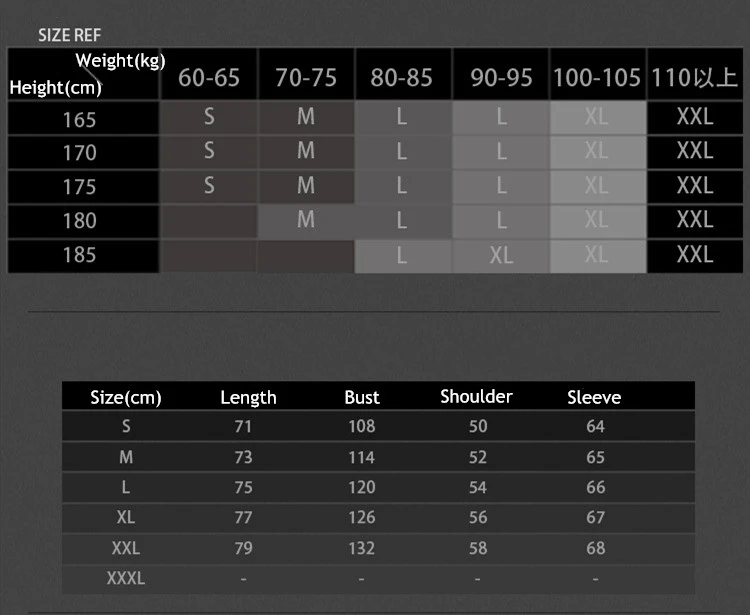
Task: Click the Size(cm) header cell
Action: coord(126,398)
